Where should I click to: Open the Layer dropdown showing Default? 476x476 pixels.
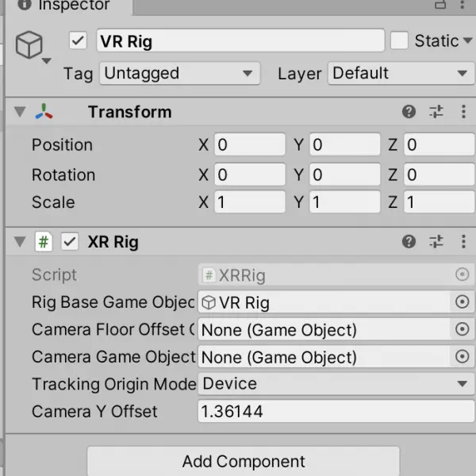(x=401, y=74)
